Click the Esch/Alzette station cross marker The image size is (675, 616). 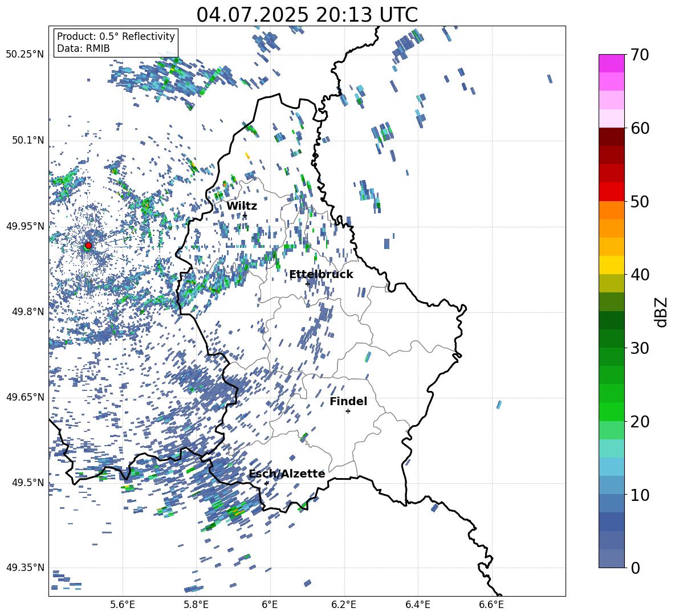[x=266, y=483]
